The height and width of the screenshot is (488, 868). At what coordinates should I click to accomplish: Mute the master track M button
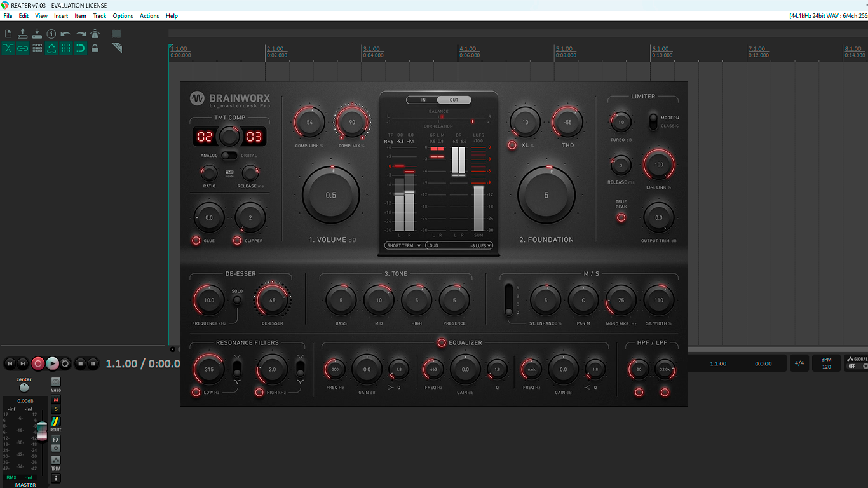click(56, 400)
